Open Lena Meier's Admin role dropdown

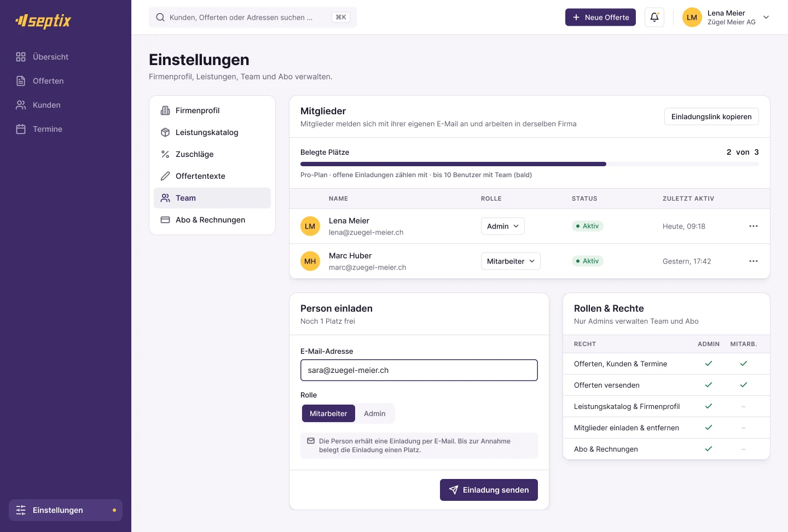click(x=503, y=226)
